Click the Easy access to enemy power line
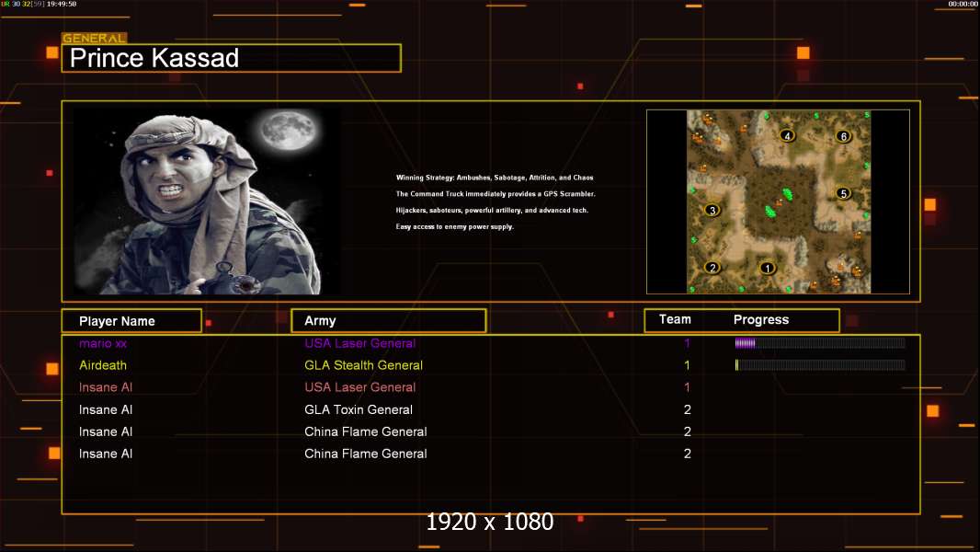The height and width of the screenshot is (552, 980). (455, 226)
